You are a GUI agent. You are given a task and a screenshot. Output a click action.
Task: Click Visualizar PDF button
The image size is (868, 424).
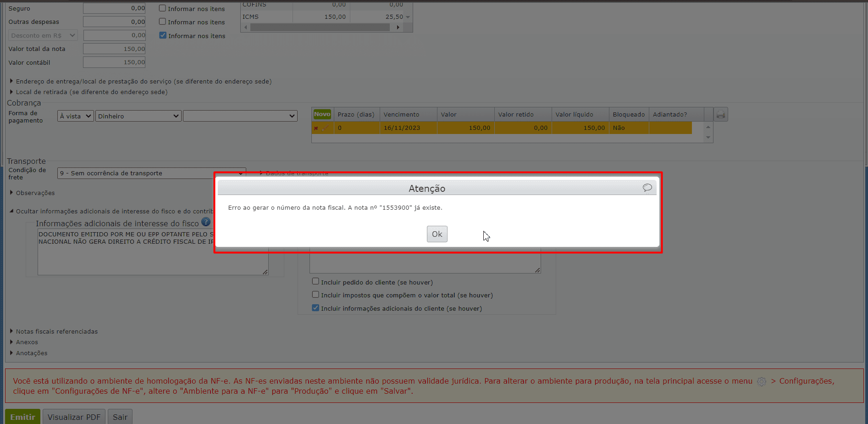(x=74, y=417)
